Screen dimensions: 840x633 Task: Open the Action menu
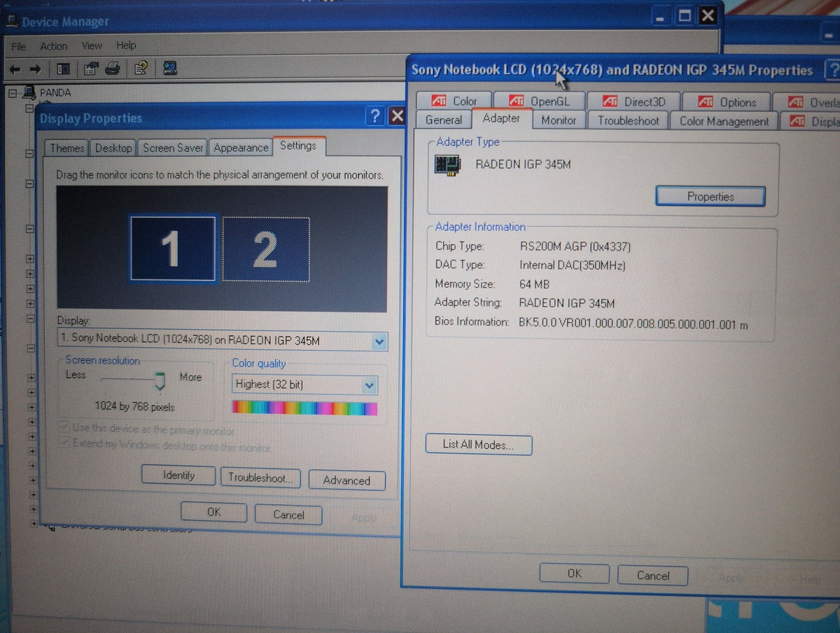(x=54, y=46)
